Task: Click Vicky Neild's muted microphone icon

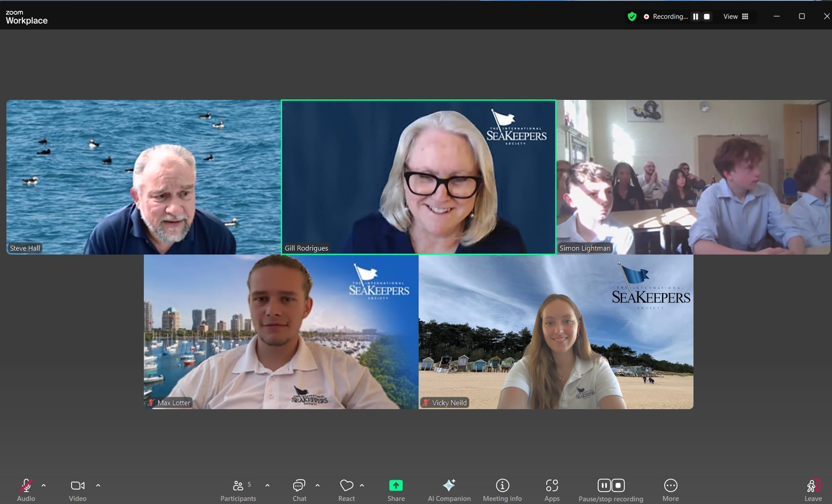Action: pos(426,403)
